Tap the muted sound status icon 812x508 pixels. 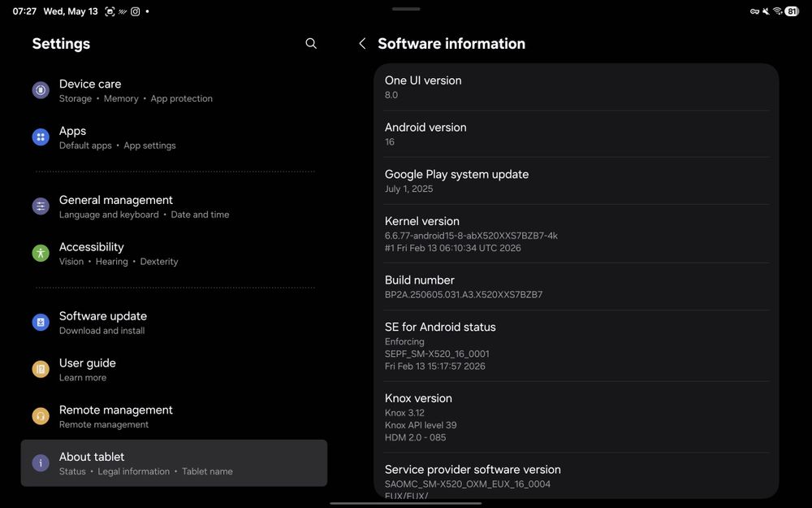(x=766, y=11)
